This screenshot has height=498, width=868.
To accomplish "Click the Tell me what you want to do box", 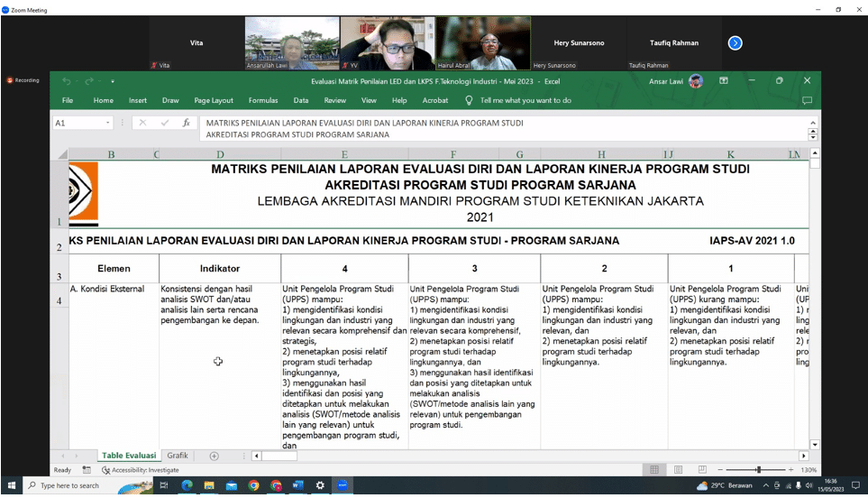I will click(x=525, y=100).
